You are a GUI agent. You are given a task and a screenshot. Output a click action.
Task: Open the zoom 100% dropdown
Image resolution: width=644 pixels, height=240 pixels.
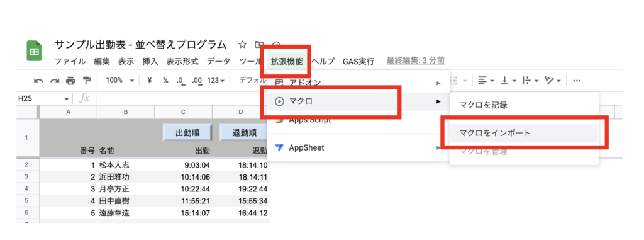[x=120, y=81]
